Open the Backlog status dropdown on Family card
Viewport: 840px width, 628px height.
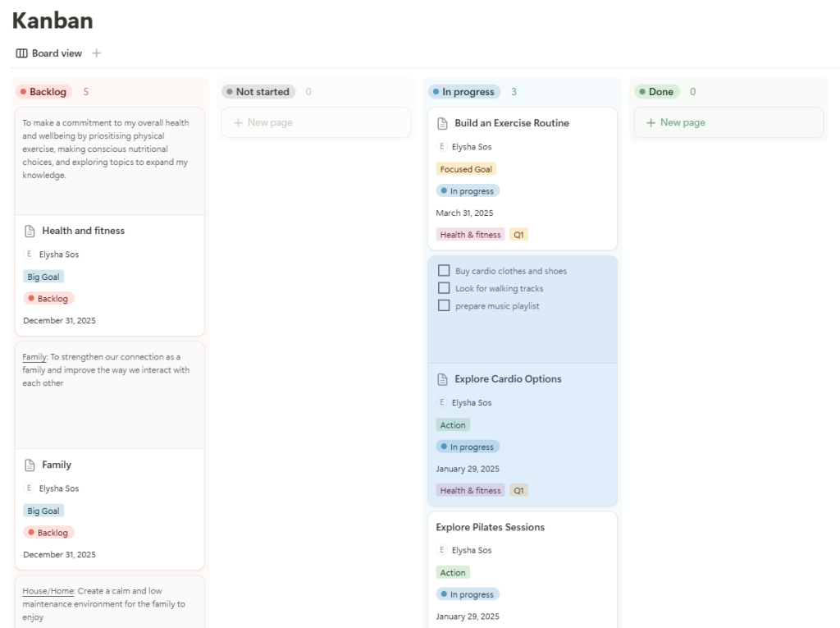(x=48, y=532)
